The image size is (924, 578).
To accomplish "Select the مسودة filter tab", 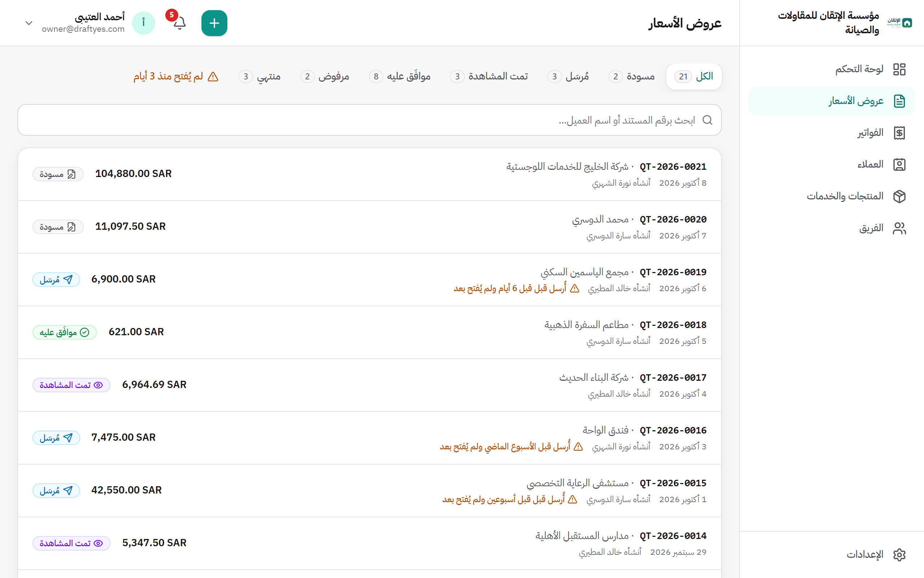I will click(632, 77).
